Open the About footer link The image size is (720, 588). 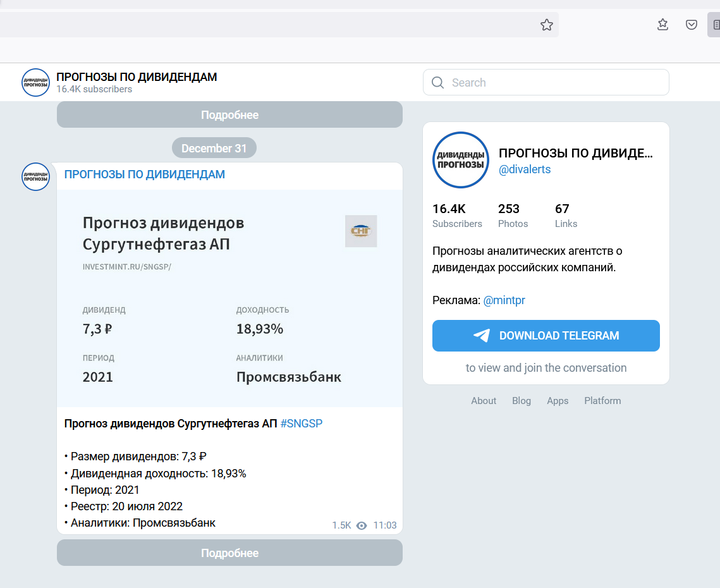[484, 401]
